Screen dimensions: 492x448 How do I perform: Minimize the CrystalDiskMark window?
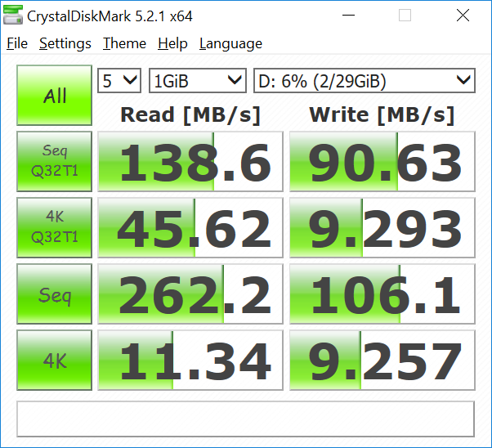[348, 15]
